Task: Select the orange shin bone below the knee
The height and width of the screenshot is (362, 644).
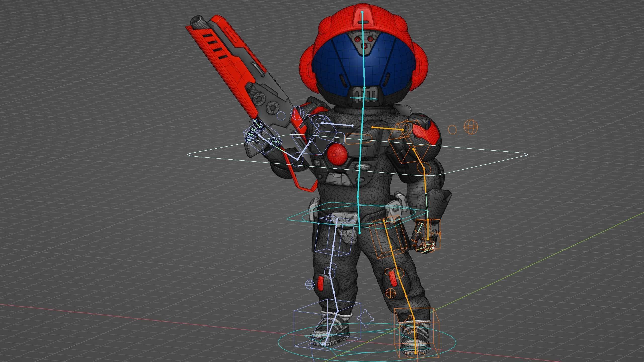Action: [406, 296]
